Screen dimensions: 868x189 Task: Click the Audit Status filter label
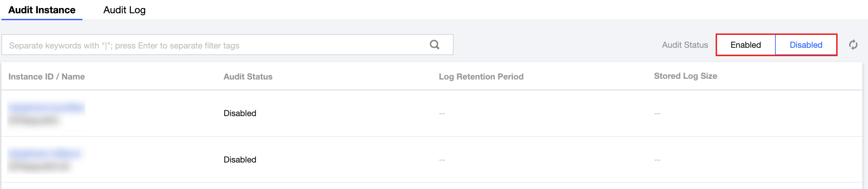685,45
